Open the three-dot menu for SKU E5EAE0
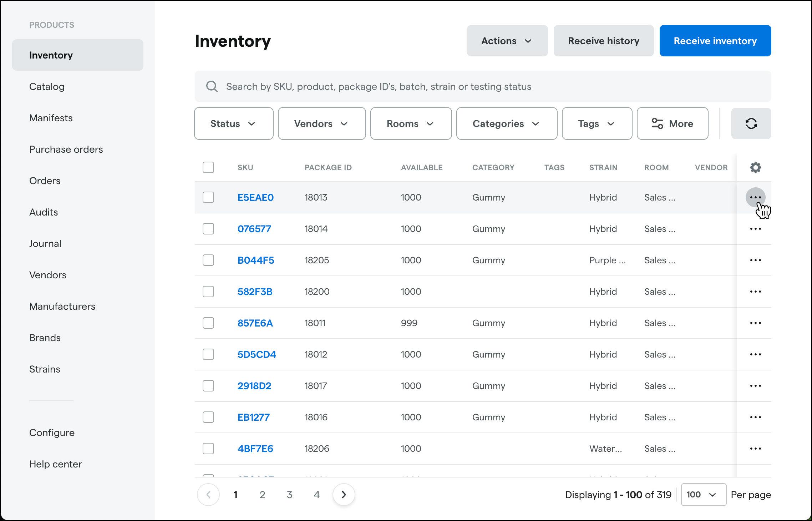 click(755, 197)
